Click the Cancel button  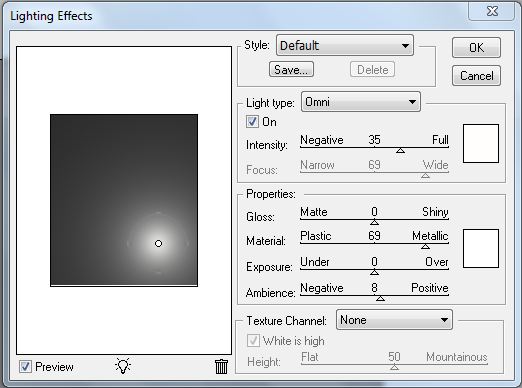pyautogui.click(x=476, y=76)
